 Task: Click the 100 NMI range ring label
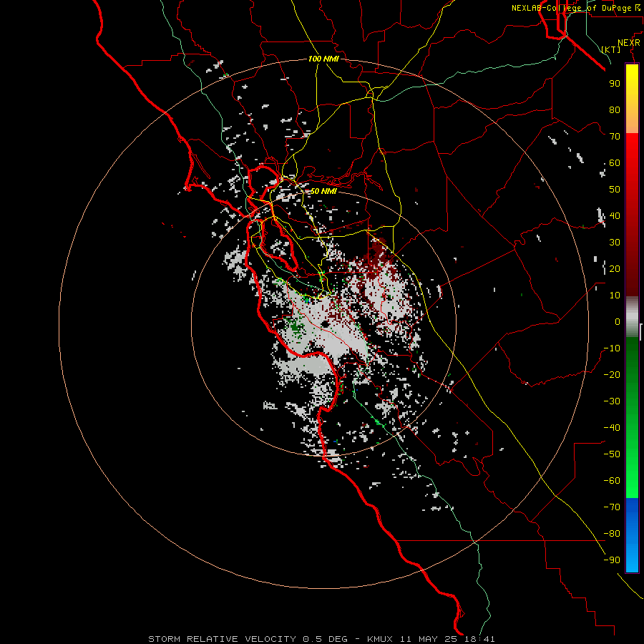click(x=323, y=59)
